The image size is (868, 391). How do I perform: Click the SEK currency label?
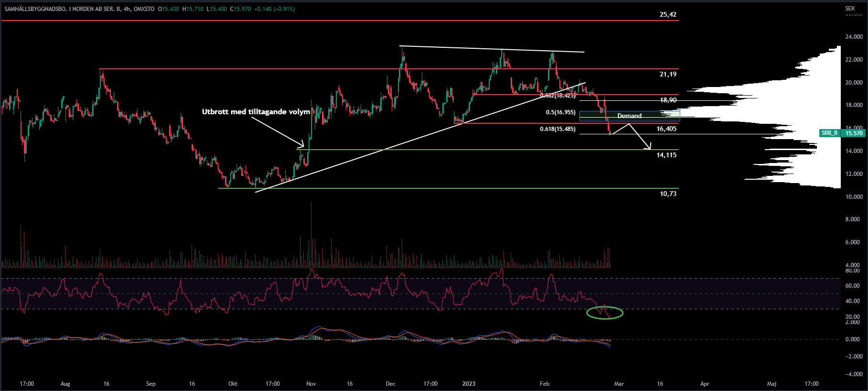pyautogui.click(x=850, y=8)
